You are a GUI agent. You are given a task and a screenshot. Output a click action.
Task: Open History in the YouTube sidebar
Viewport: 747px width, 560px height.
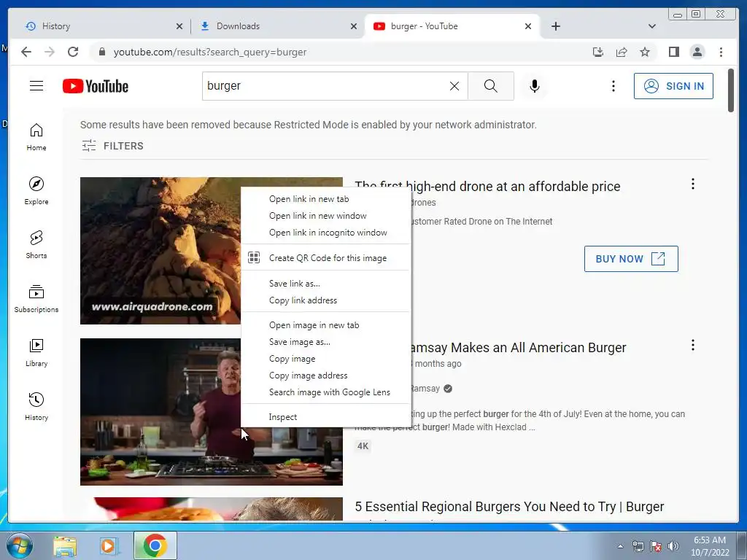[36, 406]
